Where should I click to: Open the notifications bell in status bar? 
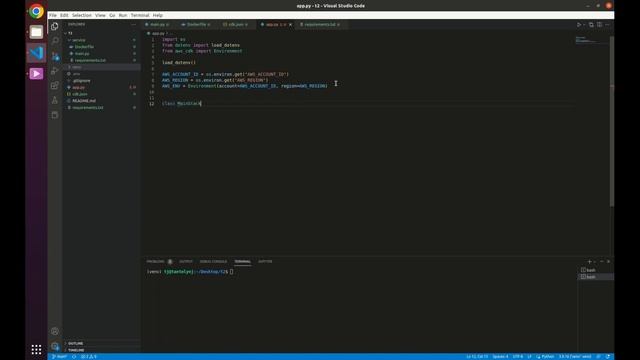608,357
